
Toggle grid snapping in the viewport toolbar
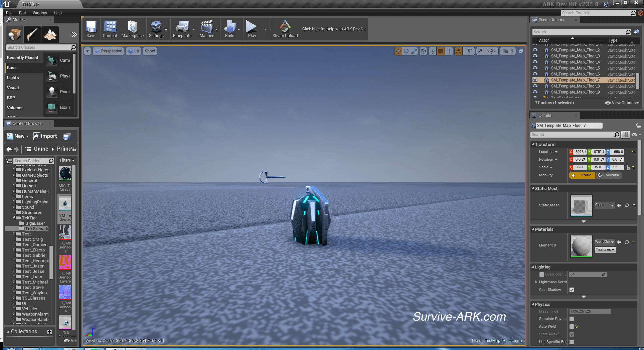point(441,51)
